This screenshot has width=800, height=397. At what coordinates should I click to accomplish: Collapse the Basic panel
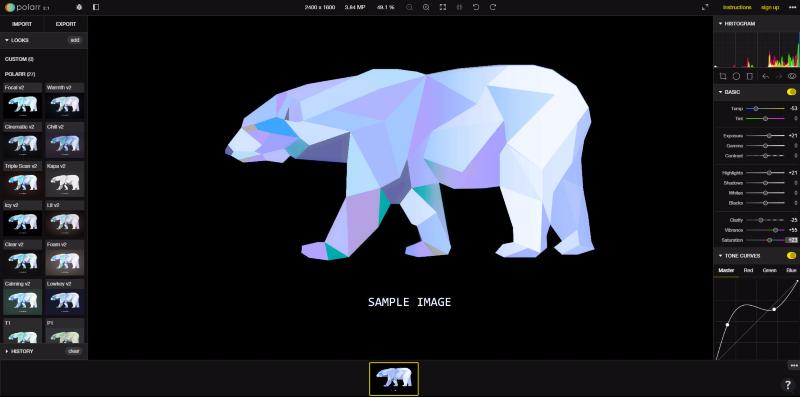coord(720,92)
